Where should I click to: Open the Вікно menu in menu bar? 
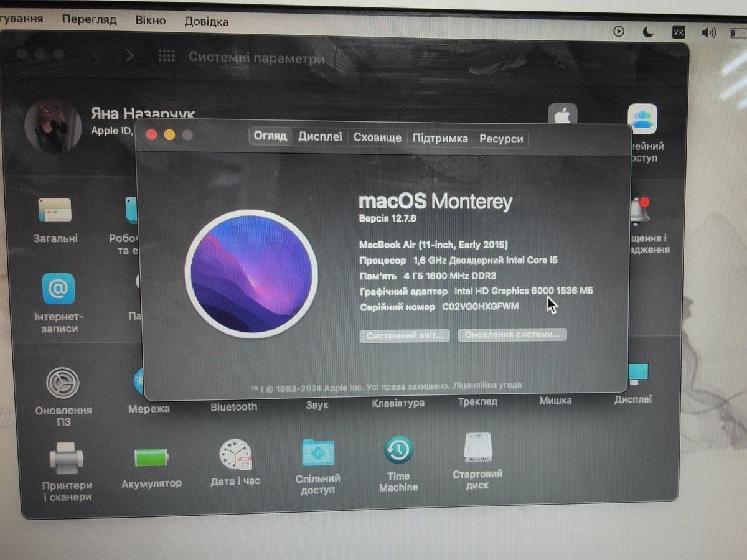151,20
